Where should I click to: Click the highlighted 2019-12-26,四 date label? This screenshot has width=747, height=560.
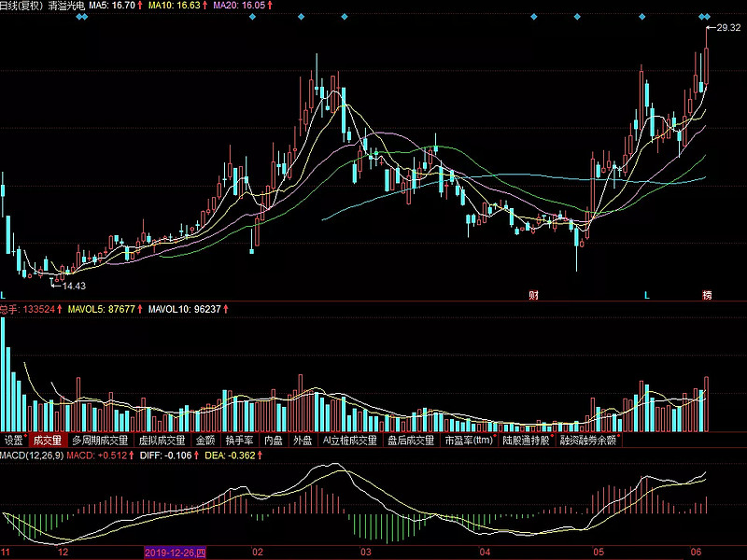pyautogui.click(x=176, y=553)
